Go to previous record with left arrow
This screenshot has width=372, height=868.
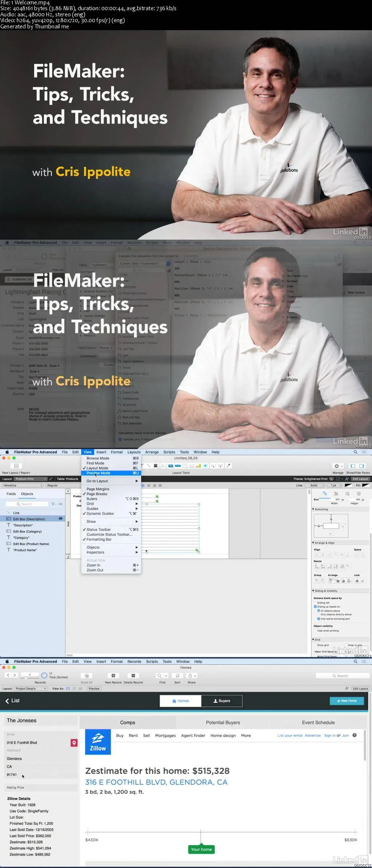(x=8, y=675)
